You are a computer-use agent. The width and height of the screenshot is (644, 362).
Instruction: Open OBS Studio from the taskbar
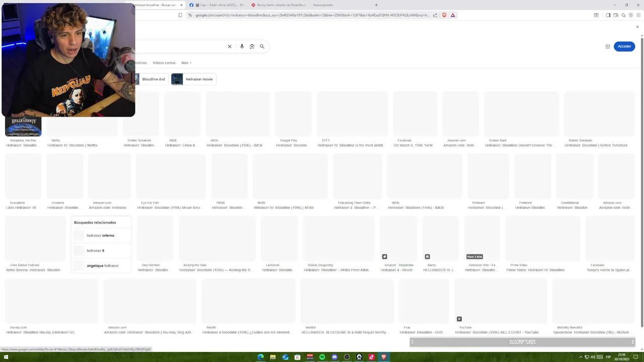(x=347, y=357)
